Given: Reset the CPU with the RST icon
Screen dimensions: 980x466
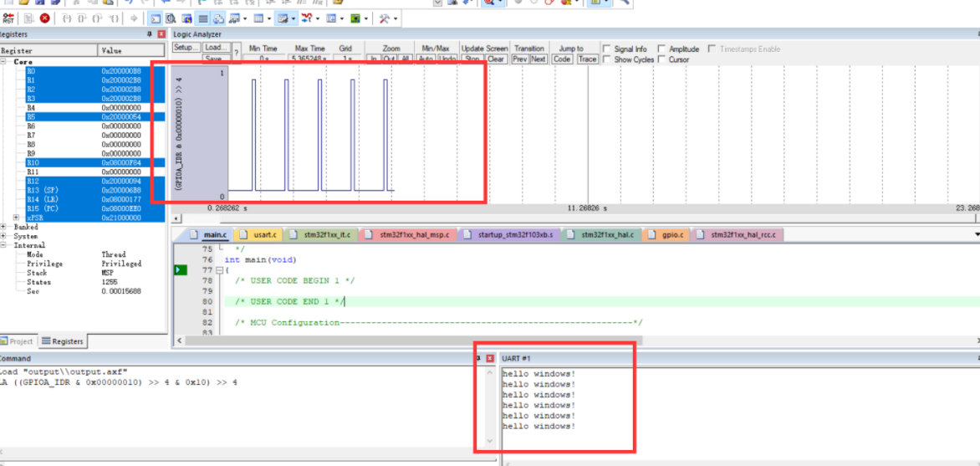Looking at the screenshot, I should coord(8,18).
